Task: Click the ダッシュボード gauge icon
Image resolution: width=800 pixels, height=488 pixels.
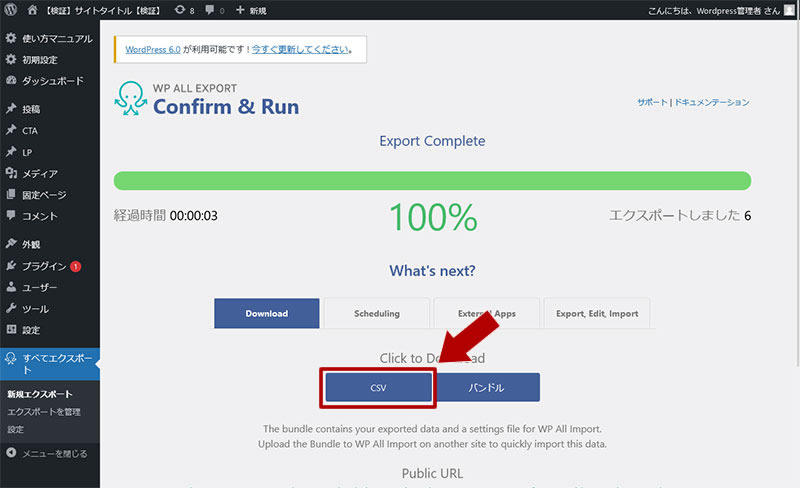Action: (11, 80)
